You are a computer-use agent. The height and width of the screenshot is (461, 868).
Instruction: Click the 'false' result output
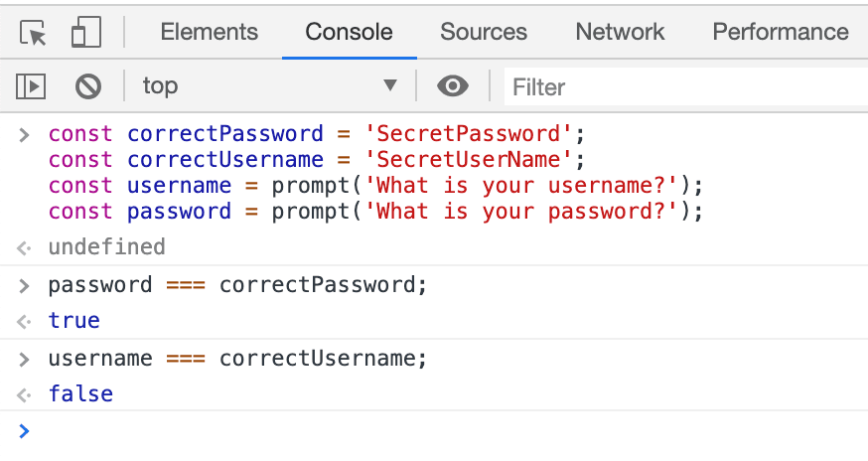click(x=80, y=393)
